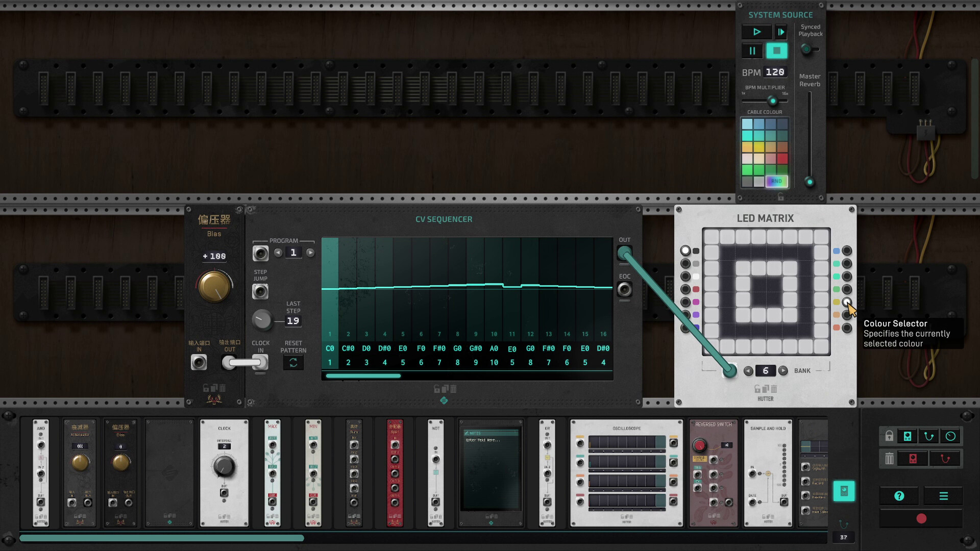This screenshot has height=551, width=980.
Task: Click the next Bank arrow on LED Matrix
Action: [x=782, y=371]
